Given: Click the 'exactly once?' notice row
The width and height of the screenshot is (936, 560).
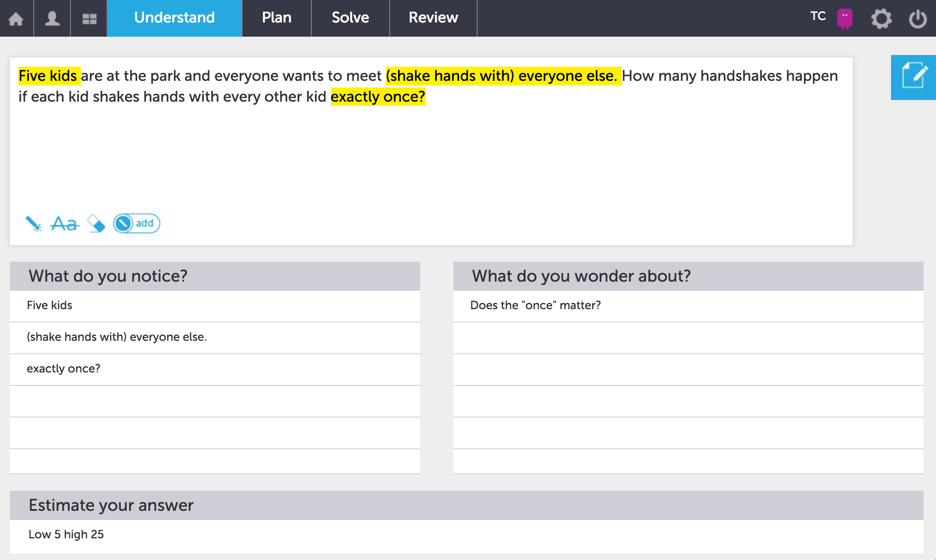Looking at the screenshot, I should click(x=215, y=369).
